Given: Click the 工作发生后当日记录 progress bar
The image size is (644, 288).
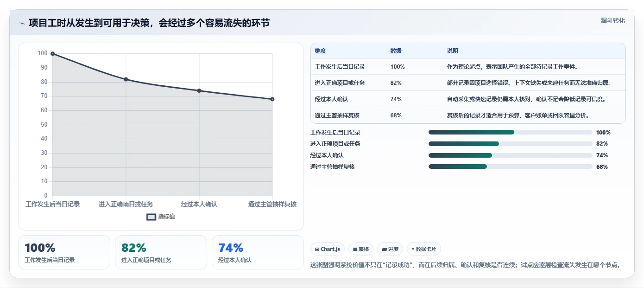Looking at the screenshot, I should 511,132.
